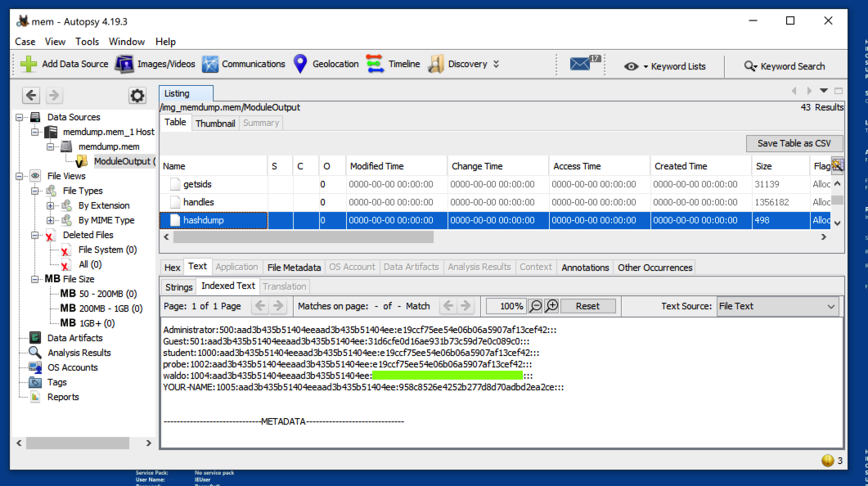Image resolution: width=868 pixels, height=486 pixels.
Task: Collapse the Data Sources node
Action: pyautogui.click(x=20, y=117)
